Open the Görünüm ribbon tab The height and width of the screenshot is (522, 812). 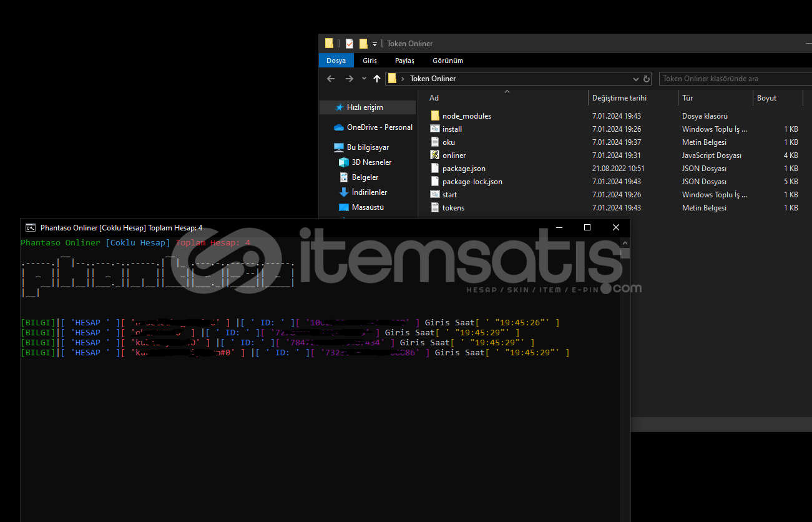[x=448, y=61]
